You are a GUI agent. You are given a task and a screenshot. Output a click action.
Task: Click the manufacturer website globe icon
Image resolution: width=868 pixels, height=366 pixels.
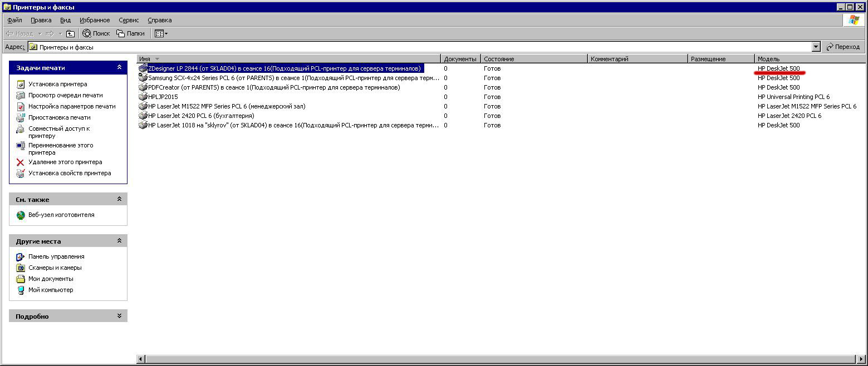click(21, 215)
